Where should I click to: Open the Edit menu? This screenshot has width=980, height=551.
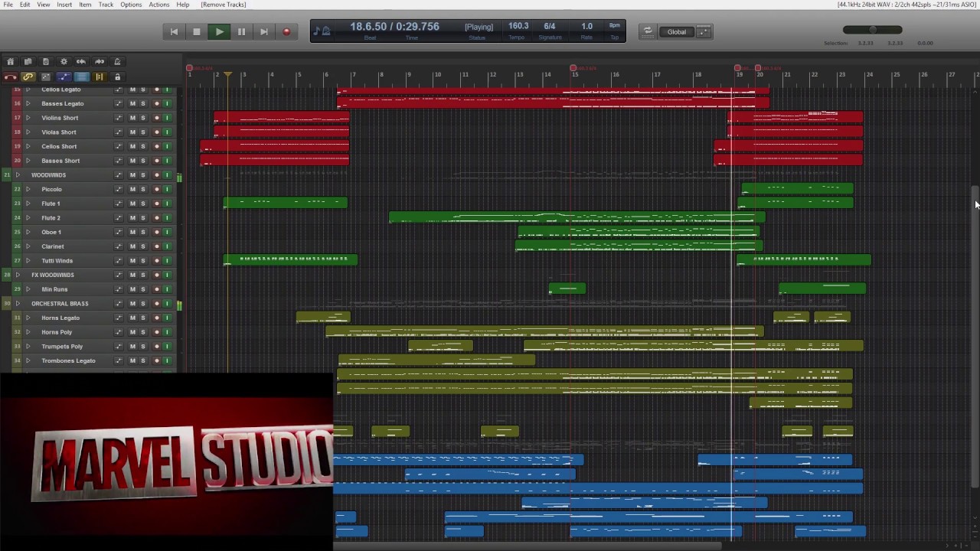click(25, 5)
